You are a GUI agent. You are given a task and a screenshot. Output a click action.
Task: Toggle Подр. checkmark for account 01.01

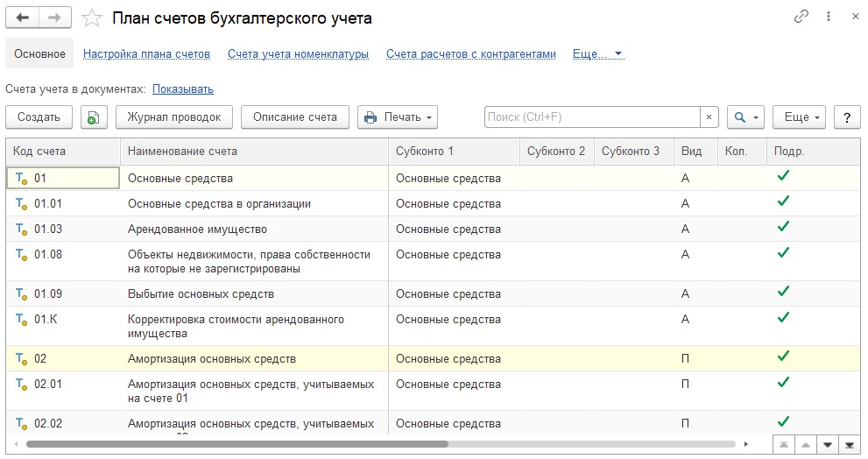(x=783, y=201)
